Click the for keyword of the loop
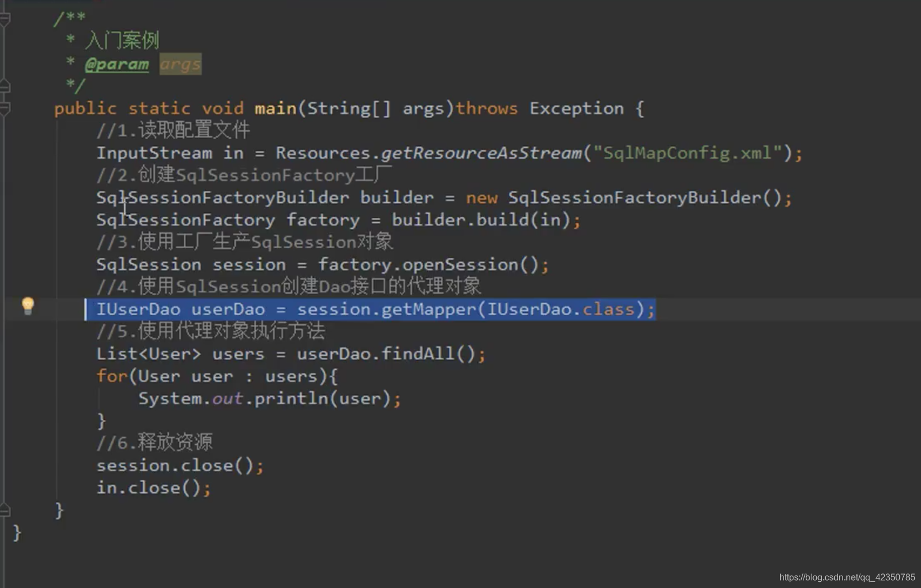921x588 pixels. (x=112, y=376)
